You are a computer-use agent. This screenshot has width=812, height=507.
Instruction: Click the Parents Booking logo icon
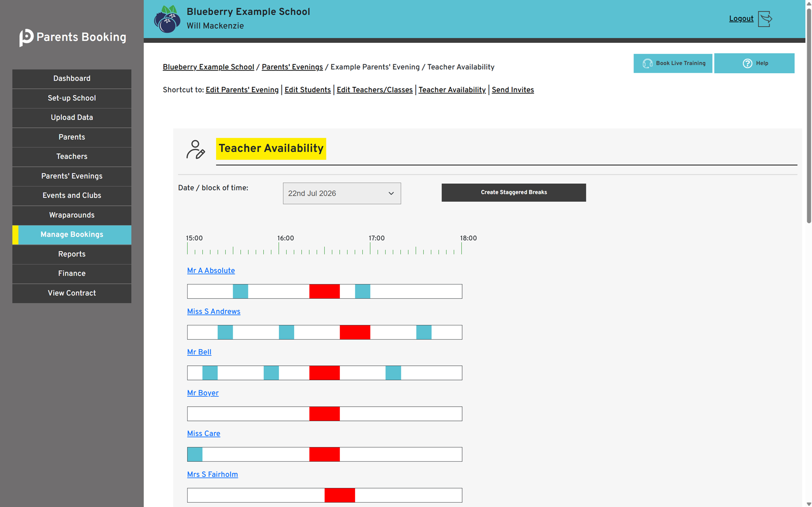point(26,38)
